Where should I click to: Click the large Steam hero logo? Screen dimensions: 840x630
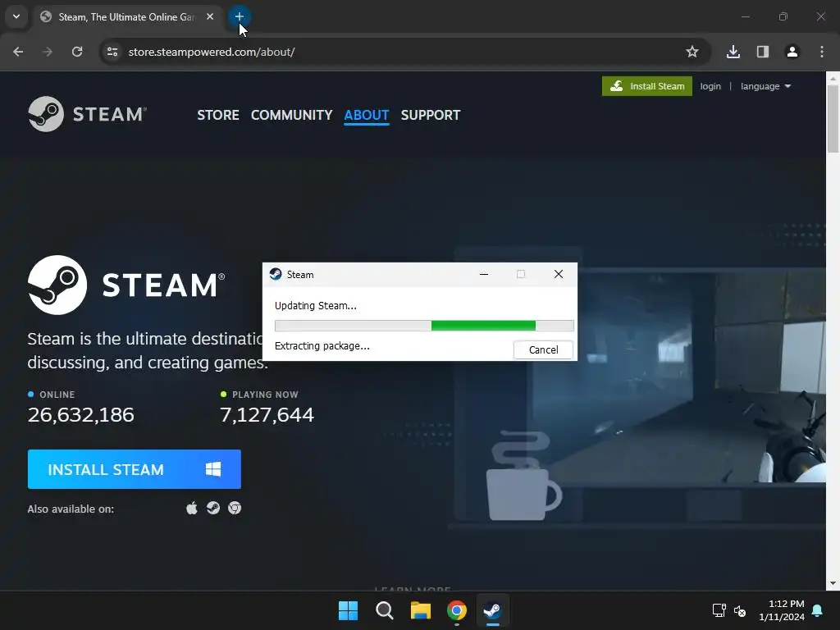tap(126, 285)
